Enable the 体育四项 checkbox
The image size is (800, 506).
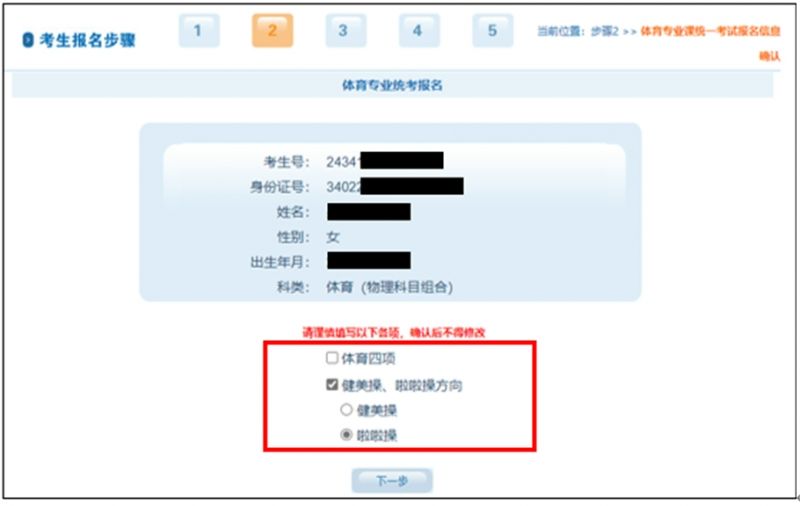point(332,358)
